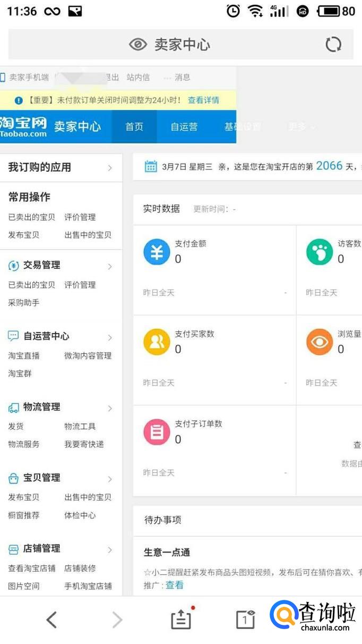This screenshot has width=362, height=644.
Task: Click the calendar date icon
Action: (151, 166)
